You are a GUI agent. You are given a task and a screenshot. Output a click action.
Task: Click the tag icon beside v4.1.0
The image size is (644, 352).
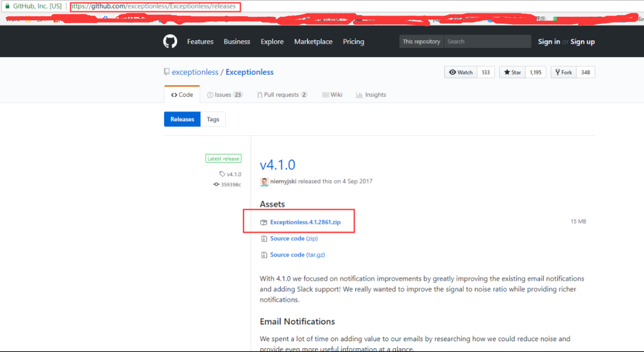tap(222, 174)
